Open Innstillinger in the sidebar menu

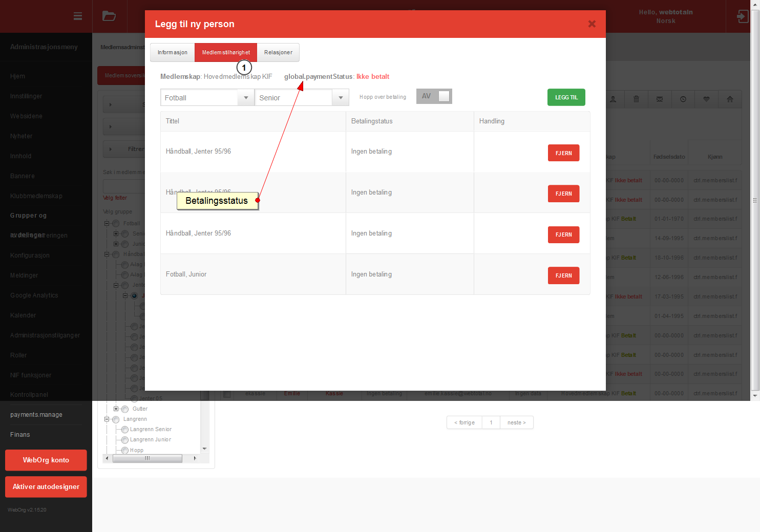tap(26, 96)
